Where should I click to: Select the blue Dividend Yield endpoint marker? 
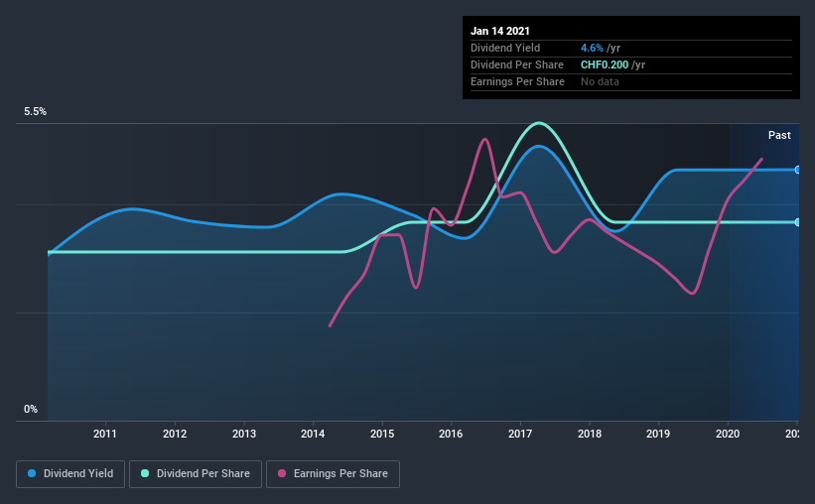click(x=797, y=170)
